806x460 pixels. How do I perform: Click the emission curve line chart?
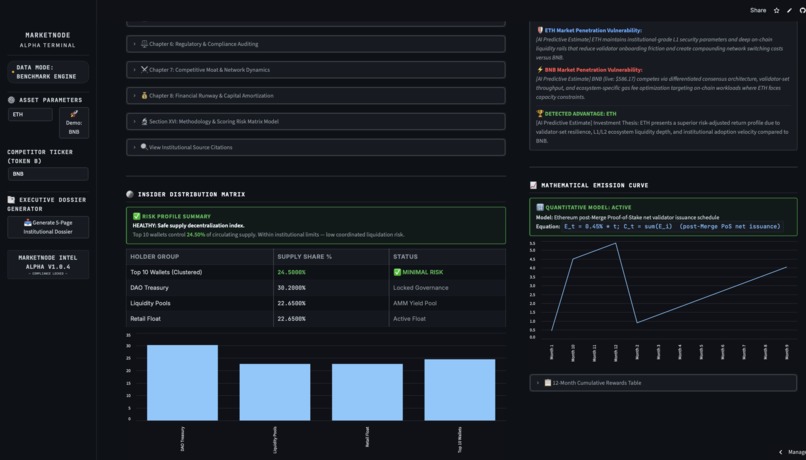(x=663, y=290)
